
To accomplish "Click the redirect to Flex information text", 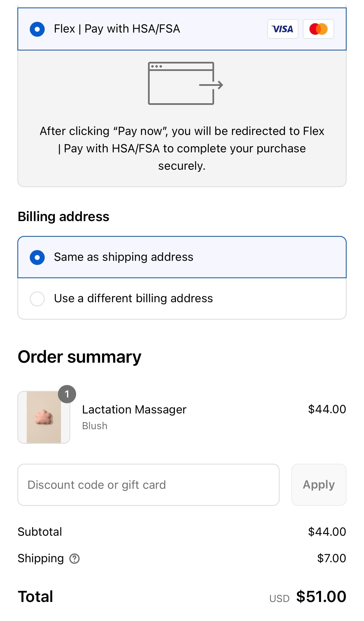I will 182,148.
